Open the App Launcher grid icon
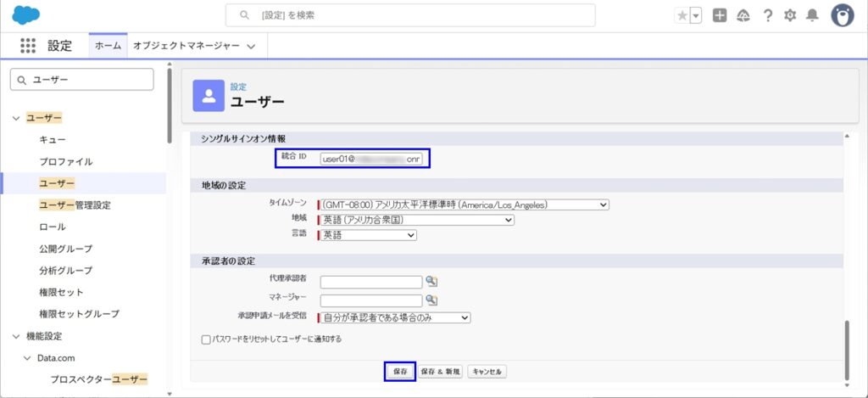868x398 pixels. [28, 46]
